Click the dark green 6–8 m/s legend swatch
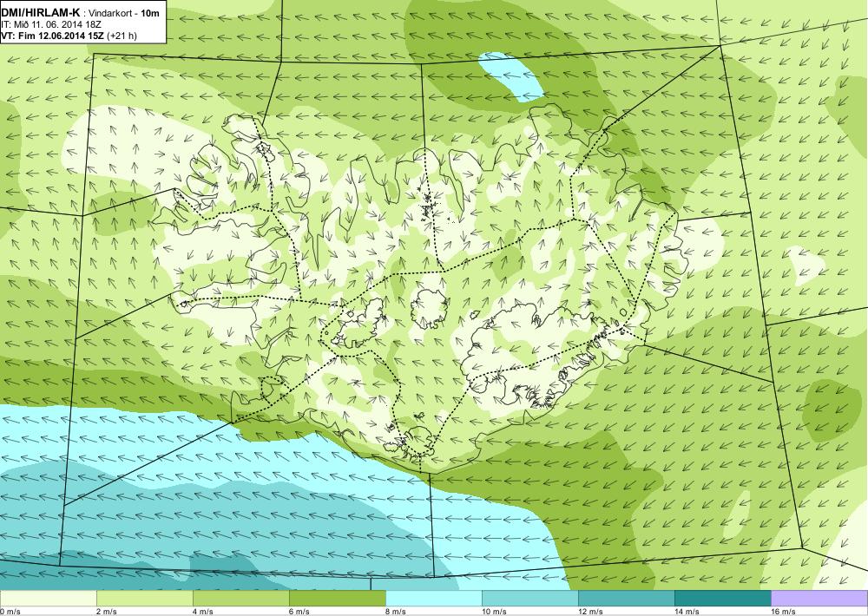Screen dimensions: 868x616 (337, 599)
